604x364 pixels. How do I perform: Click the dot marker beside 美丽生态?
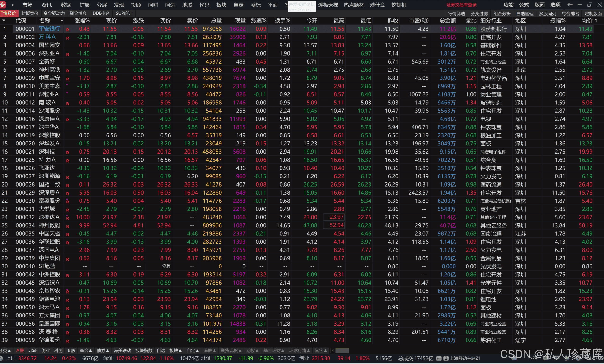coord(67,85)
